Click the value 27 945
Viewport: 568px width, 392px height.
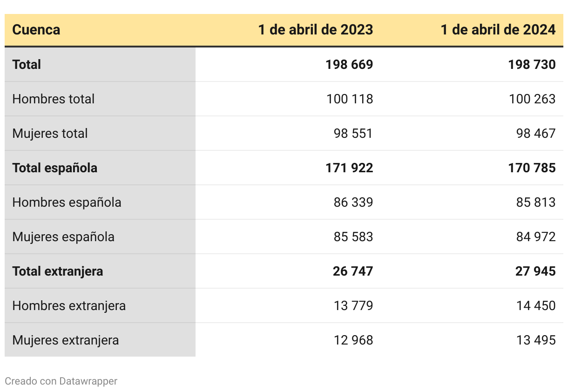535,271
